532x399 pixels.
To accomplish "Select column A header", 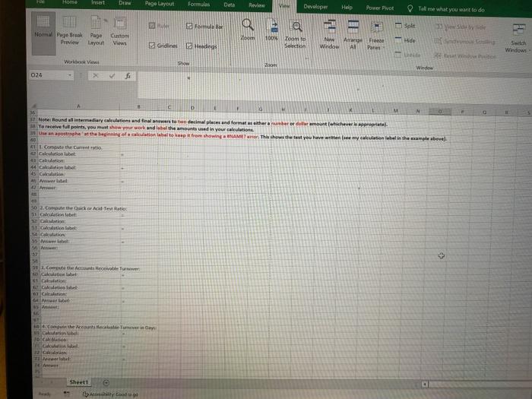I will (x=78, y=106).
